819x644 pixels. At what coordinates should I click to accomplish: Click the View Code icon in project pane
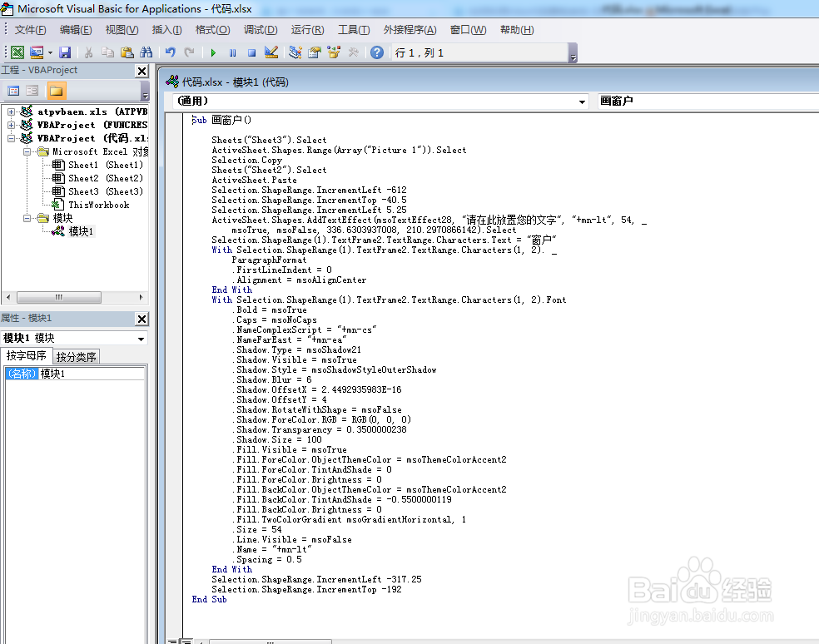13,91
